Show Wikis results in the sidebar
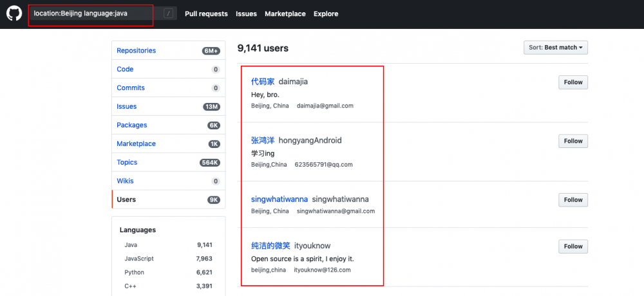This screenshot has height=296, width=644. coord(168,181)
